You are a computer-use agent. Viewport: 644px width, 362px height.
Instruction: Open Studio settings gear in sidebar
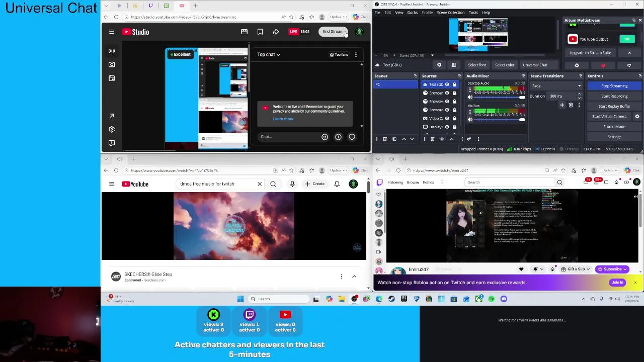pos(112,129)
